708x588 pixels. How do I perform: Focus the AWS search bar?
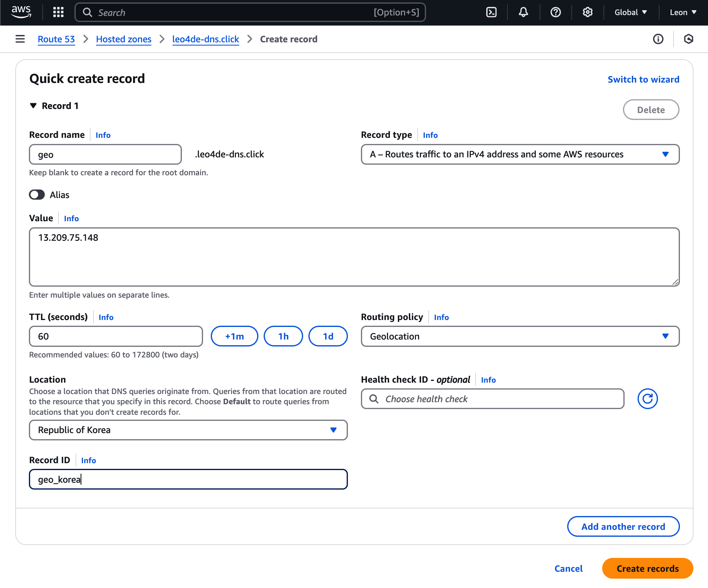[250, 12]
